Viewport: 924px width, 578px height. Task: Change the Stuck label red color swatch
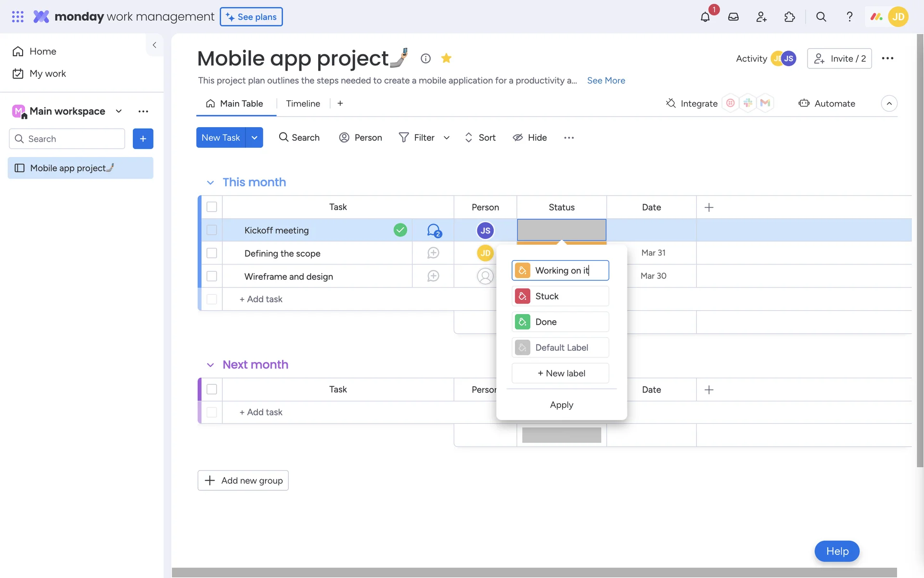click(522, 296)
